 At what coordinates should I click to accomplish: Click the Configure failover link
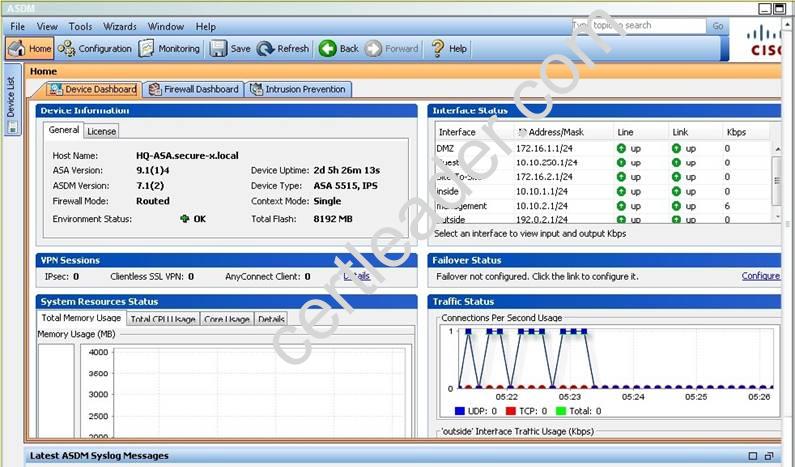click(761, 276)
